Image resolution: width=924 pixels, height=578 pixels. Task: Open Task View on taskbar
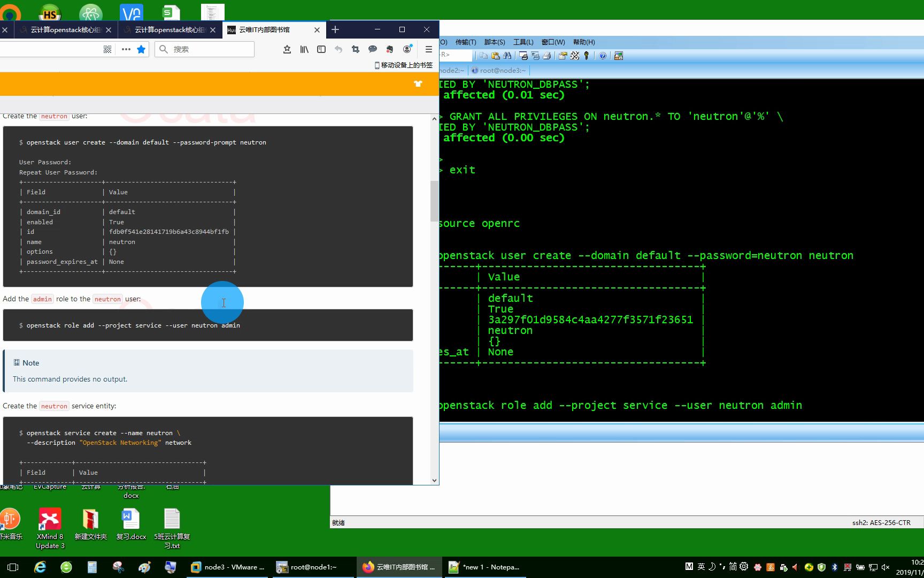pyautogui.click(x=13, y=567)
